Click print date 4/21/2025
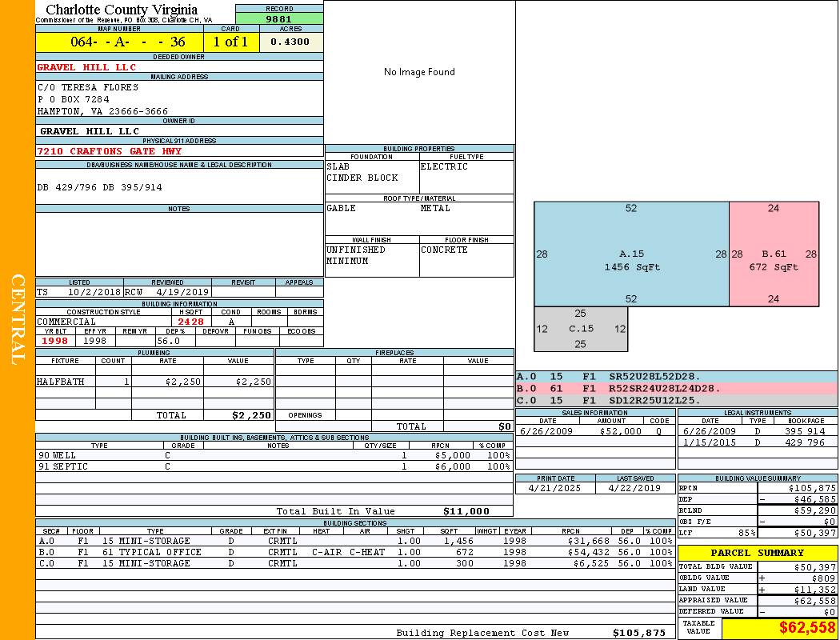The image size is (840, 640). pos(554,489)
